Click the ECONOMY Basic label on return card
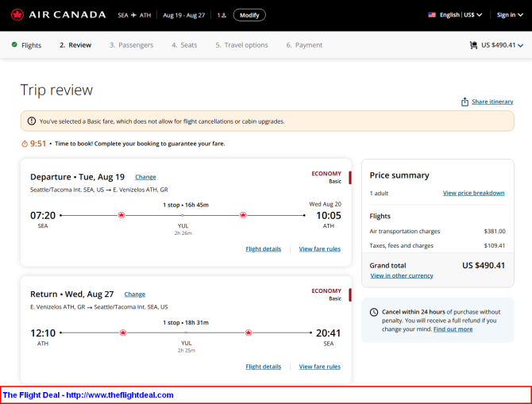Screen dimensions: 532x404 [x=326, y=294]
